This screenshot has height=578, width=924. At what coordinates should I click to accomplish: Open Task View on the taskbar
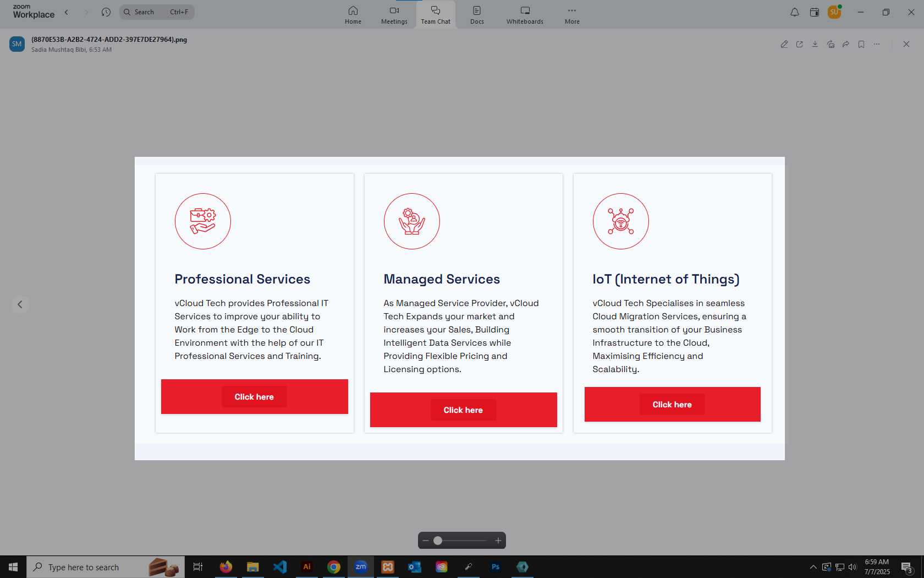point(198,567)
